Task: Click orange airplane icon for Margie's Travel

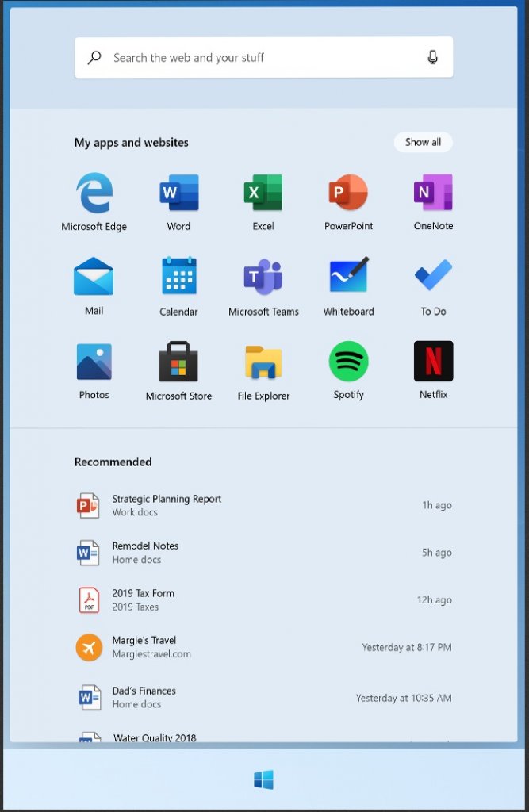Action: pyautogui.click(x=89, y=647)
